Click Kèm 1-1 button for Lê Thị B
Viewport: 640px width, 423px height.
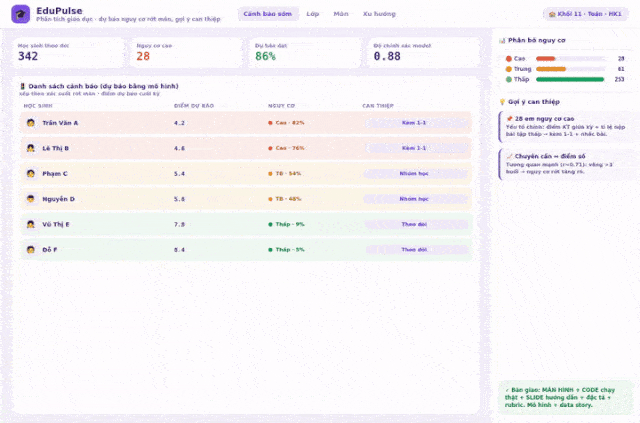pos(414,148)
